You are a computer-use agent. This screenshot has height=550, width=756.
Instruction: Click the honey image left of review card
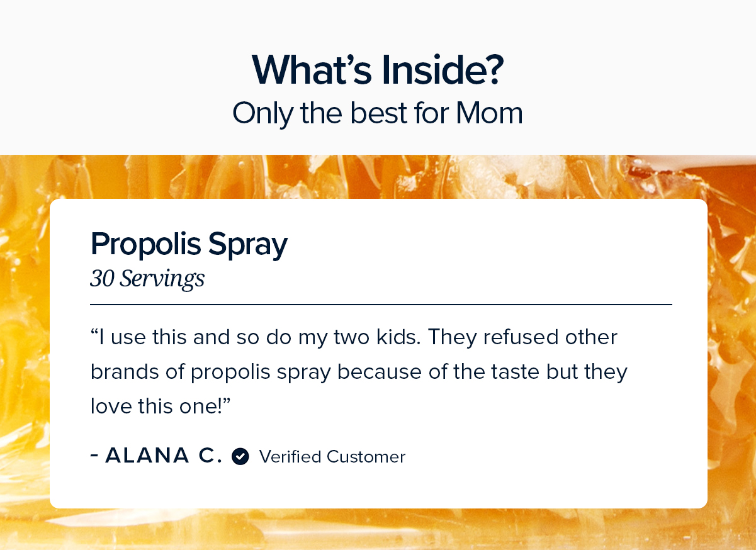pos(25,352)
